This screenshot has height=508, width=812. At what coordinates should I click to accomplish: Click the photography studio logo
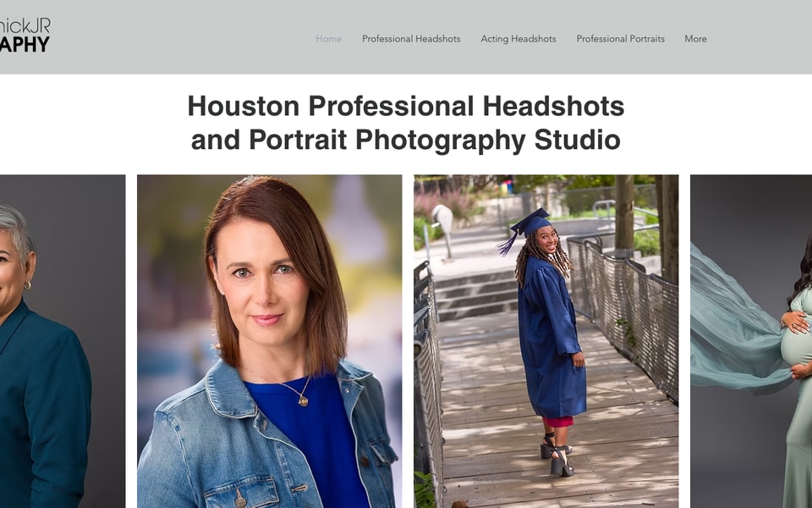[25, 35]
